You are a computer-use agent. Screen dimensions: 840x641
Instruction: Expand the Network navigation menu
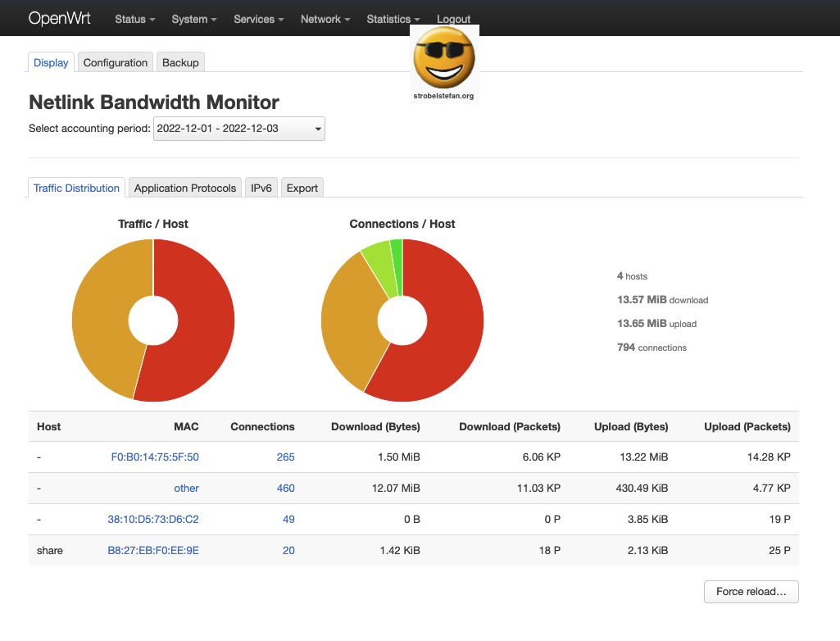pyautogui.click(x=325, y=19)
